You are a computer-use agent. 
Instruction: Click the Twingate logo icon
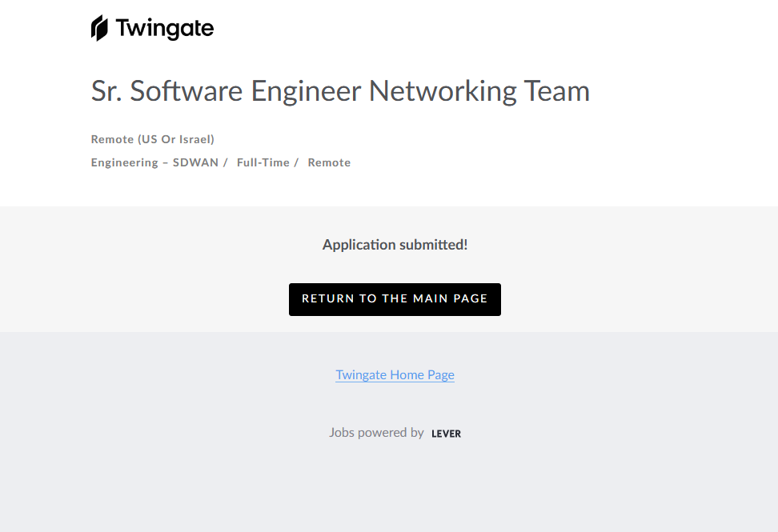tap(99, 28)
